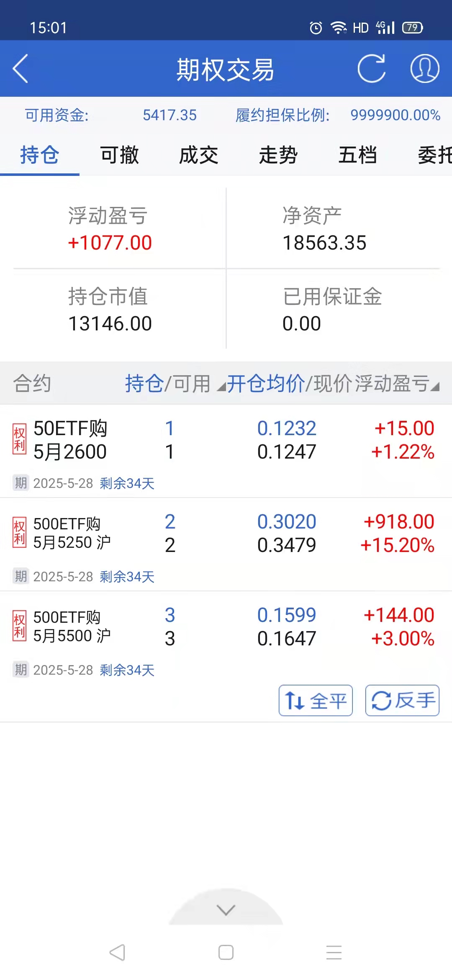Open the user account profile icon

pyautogui.click(x=424, y=69)
